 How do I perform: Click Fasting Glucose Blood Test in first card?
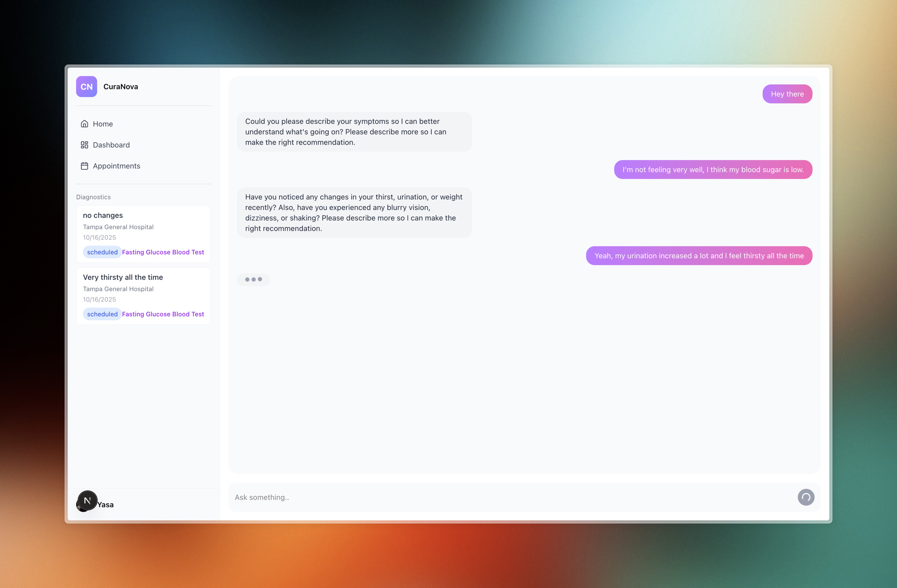pos(163,252)
